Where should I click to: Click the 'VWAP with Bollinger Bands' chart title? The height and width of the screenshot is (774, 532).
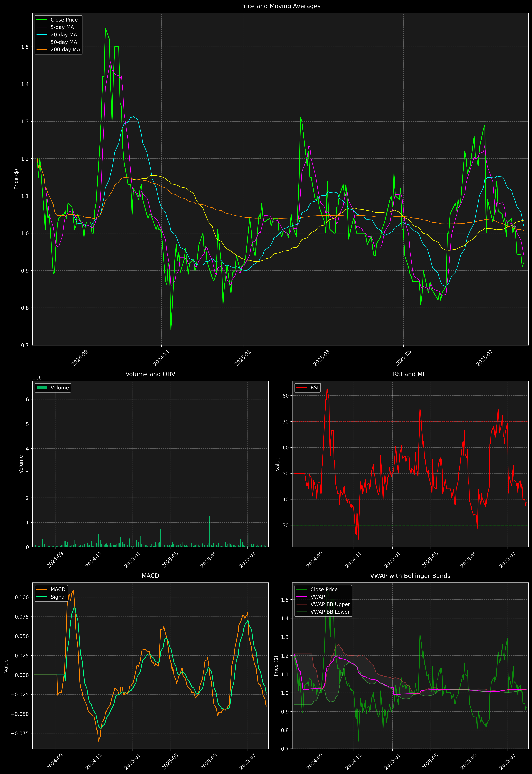(x=410, y=576)
